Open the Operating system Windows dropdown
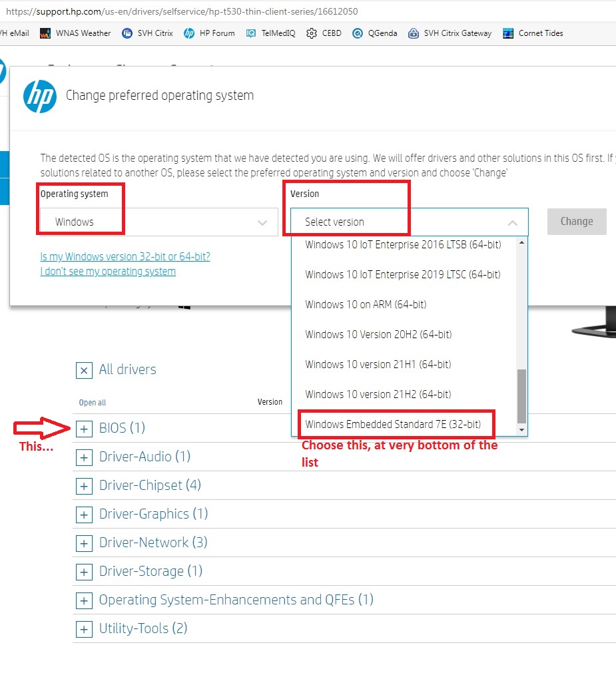The image size is (616, 673). click(x=158, y=222)
